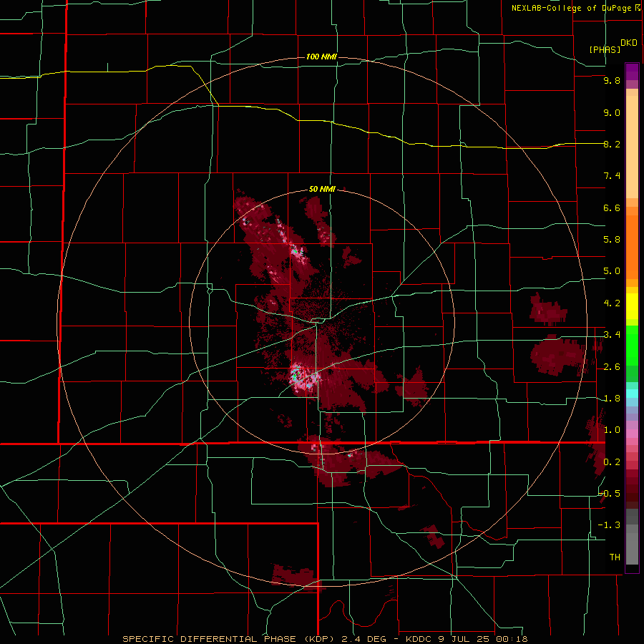Pick the yellow segment of the color bar
The height and width of the screenshot is (644, 644).
point(632,306)
